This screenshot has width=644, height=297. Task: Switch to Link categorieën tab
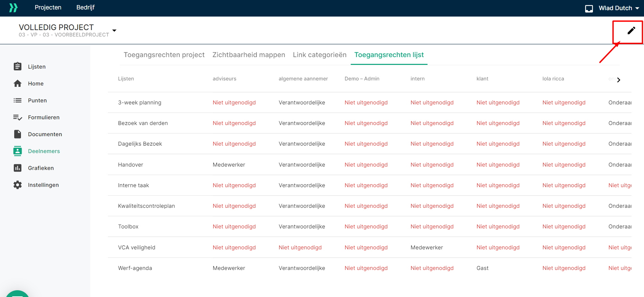(320, 55)
